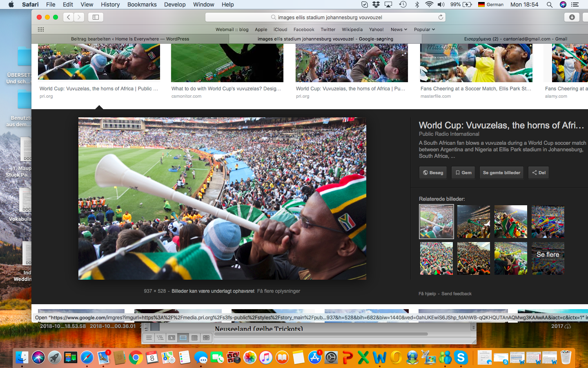Switch to the Gmail inbox tab

(x=505, y=39)
